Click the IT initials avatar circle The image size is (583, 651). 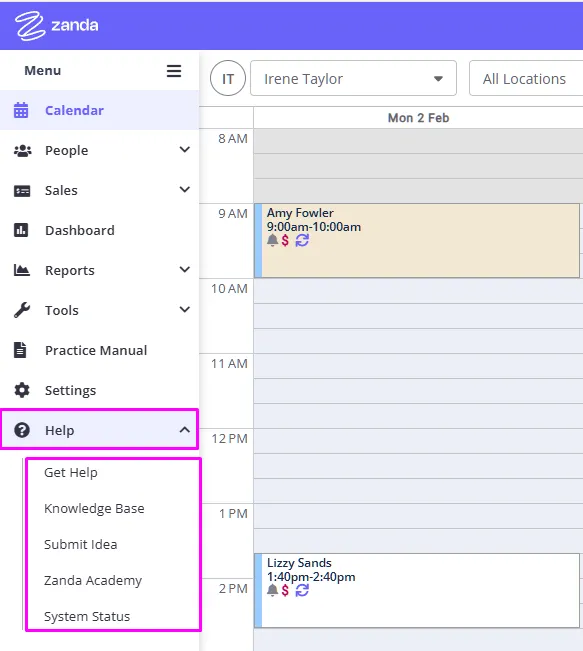(228, 78)
